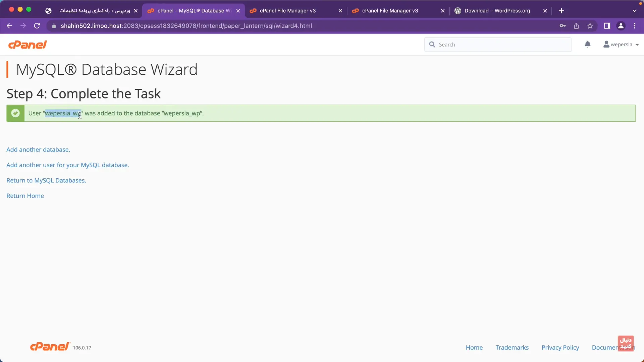Open the cPanel notifications bell
This screenshot has height=362, width=644.
pyautogui.click(x=588, y=44)
